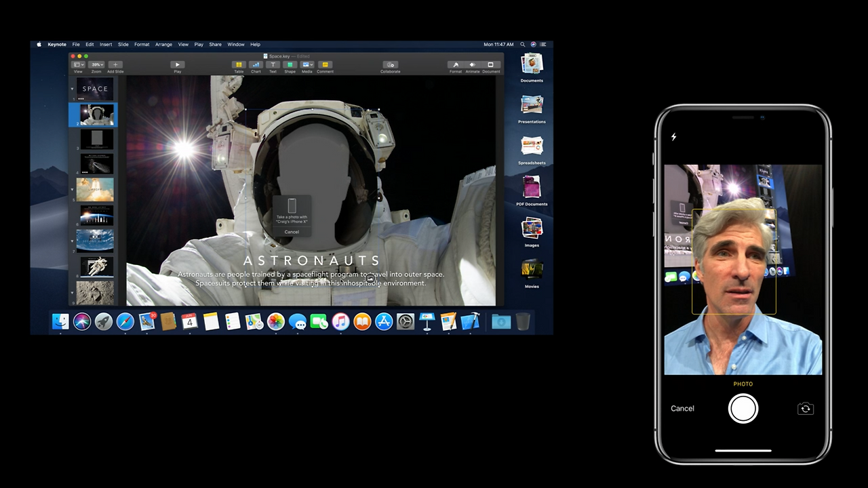This screenshot has width=868, height=488.
Task: Click the Collaborate toolbar button
Action: point(391,64)
